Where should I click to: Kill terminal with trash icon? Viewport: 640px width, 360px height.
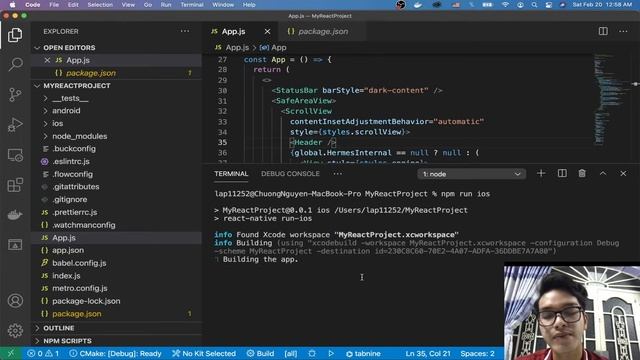click(x=582, y=173)
